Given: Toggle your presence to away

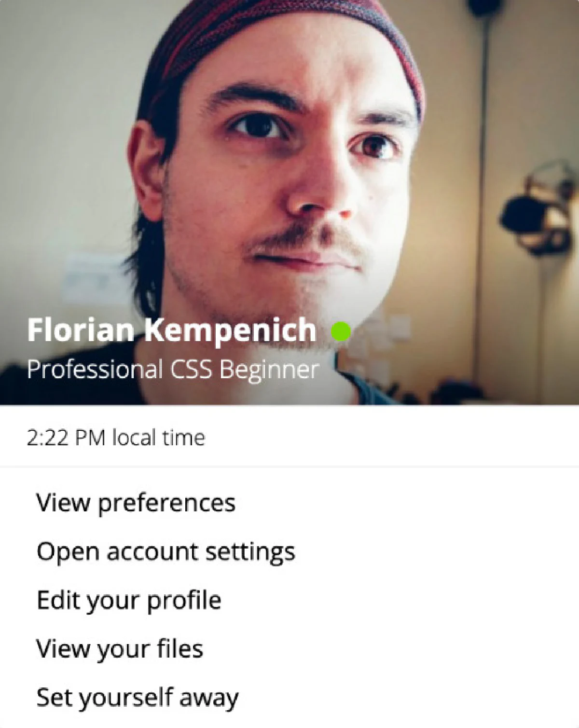Looking at the screenshot, I should (138, 697).
